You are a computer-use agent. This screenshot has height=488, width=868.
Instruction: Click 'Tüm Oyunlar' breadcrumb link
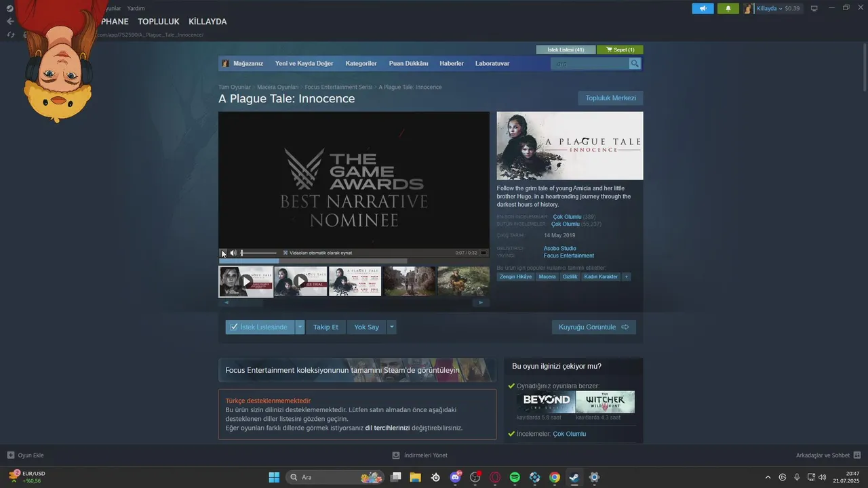[x=235, y=87]
